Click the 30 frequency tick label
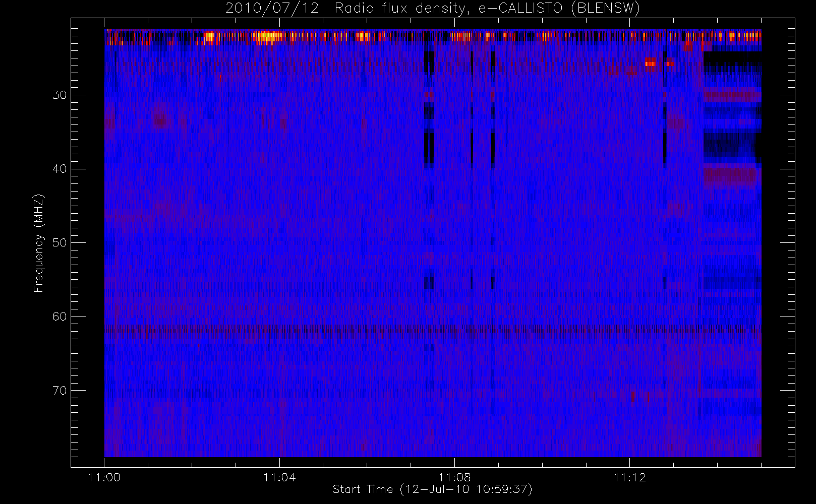Viewport: 816px width, 504px height. (x=60, y=95)
